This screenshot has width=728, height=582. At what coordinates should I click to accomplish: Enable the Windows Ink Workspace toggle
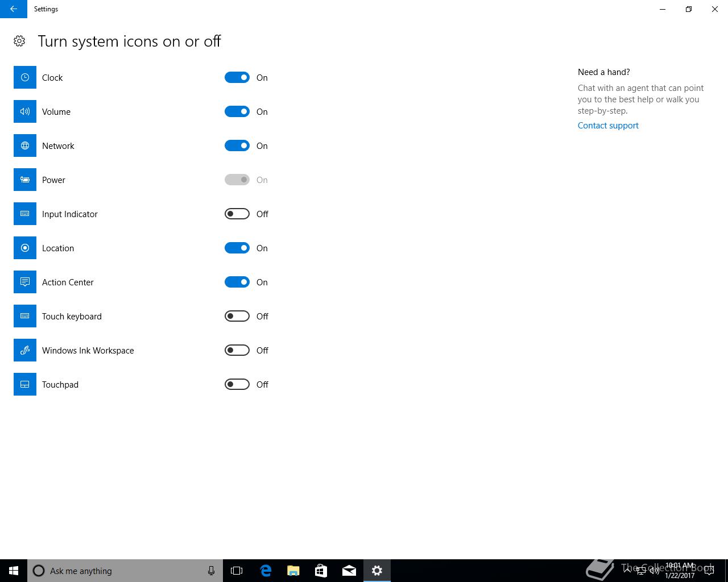tap(237, 350)
